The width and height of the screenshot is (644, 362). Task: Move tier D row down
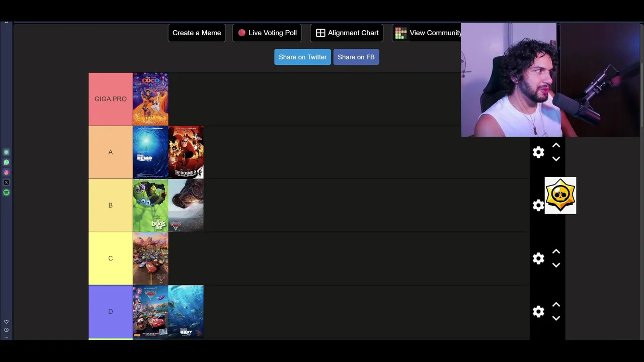pyautogui.click(x=556, y=318)
